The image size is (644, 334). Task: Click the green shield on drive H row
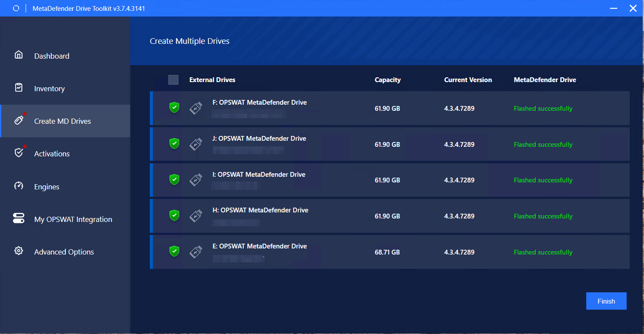coord(174,215)
